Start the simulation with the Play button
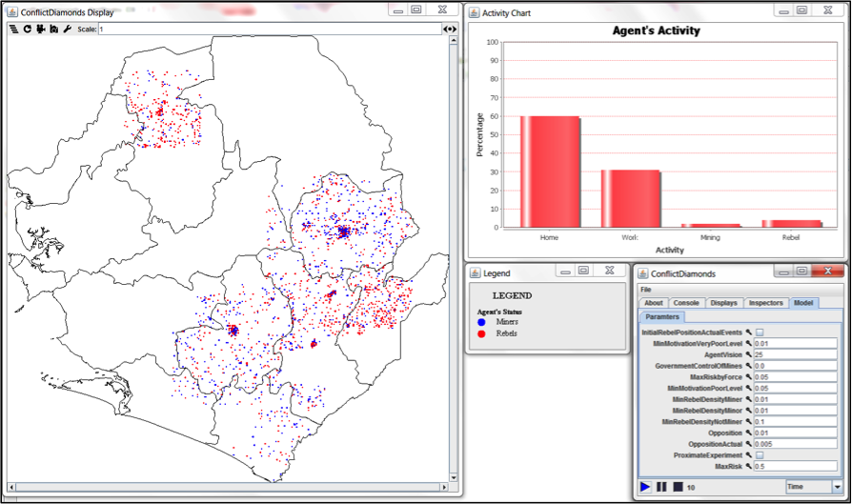The width and height of the screenshot is (852, 504). point(645,487)
